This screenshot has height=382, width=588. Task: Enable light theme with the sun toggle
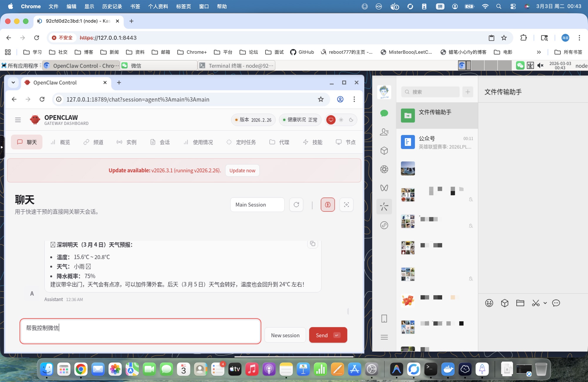click(341, 120)
